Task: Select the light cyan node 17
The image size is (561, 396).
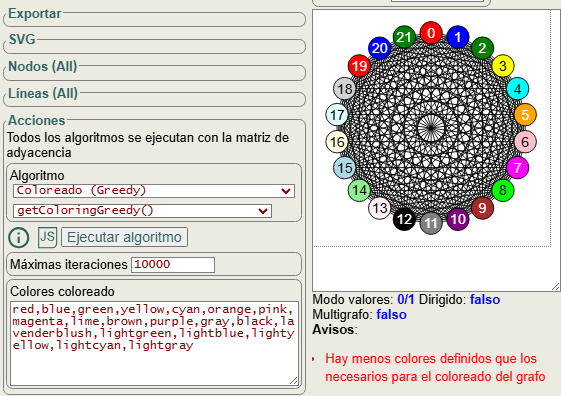Action: click(x=337, y=114)
